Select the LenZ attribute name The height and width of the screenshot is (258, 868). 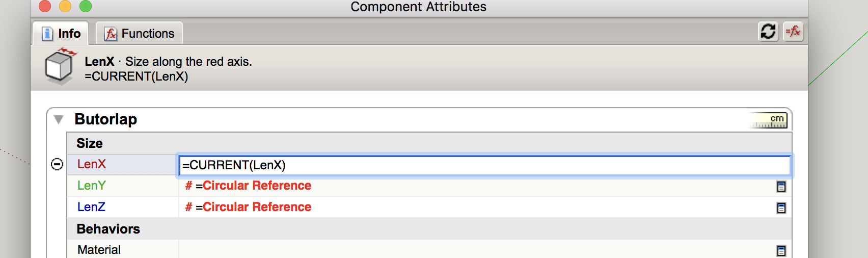(x=92, y=207)
